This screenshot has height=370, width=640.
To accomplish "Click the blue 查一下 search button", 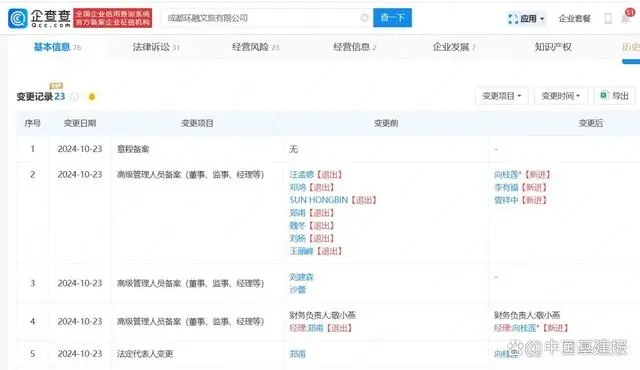I will [x=392, y=18].
